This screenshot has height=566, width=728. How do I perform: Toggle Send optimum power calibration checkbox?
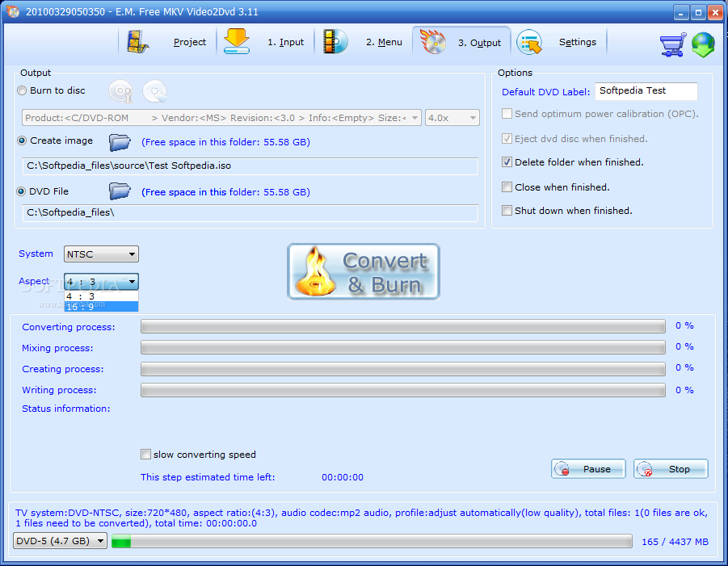507,114
